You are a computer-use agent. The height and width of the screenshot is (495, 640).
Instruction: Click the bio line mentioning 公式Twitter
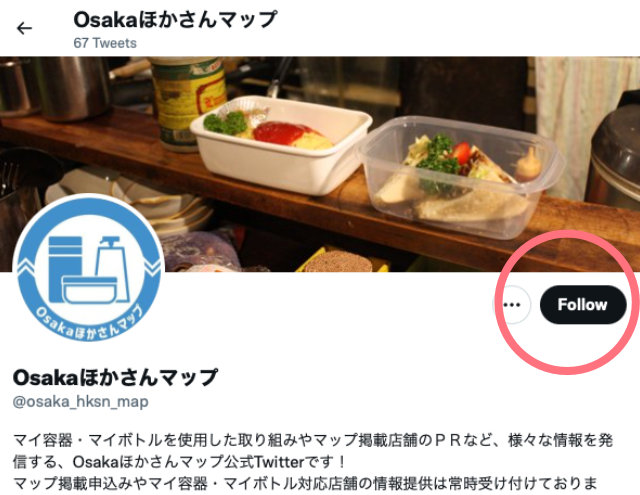(x=180, y=462)
